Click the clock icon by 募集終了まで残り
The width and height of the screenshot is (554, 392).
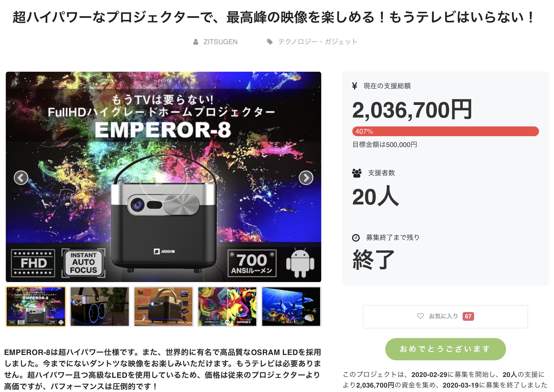click(356, 238)
